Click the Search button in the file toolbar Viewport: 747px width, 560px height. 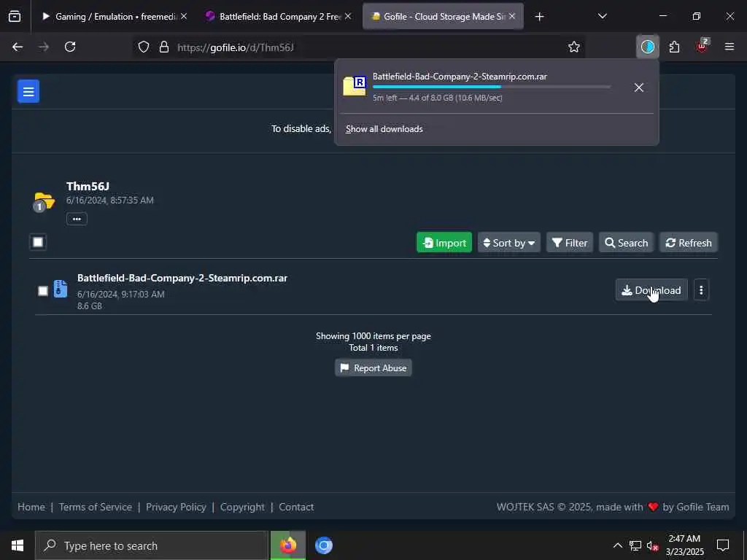(x=626, y=243)
